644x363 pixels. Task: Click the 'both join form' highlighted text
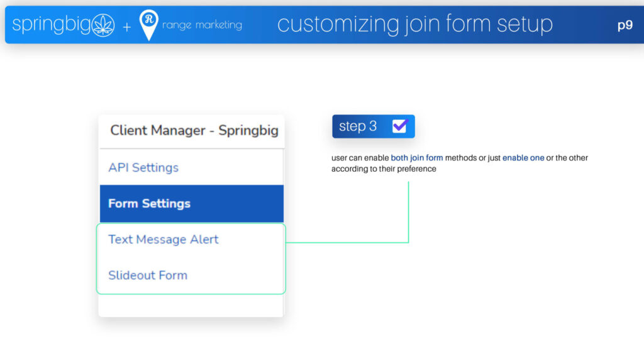tap(416, 158)
